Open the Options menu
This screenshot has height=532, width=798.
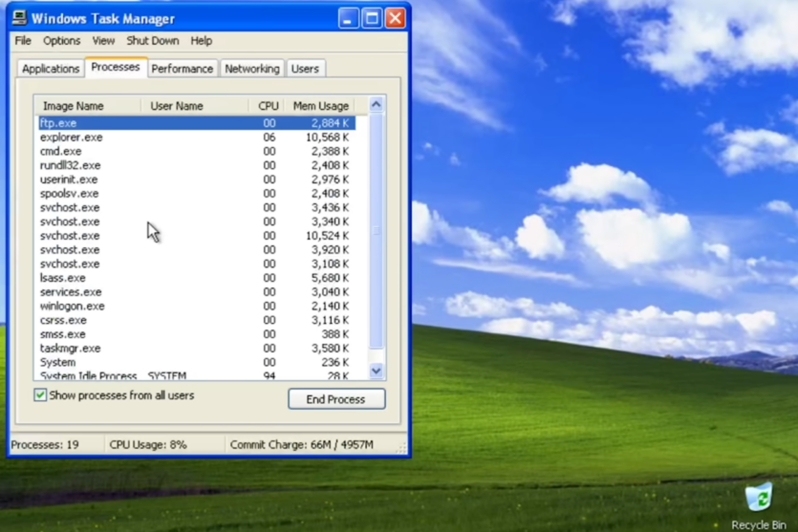point(62,41)
